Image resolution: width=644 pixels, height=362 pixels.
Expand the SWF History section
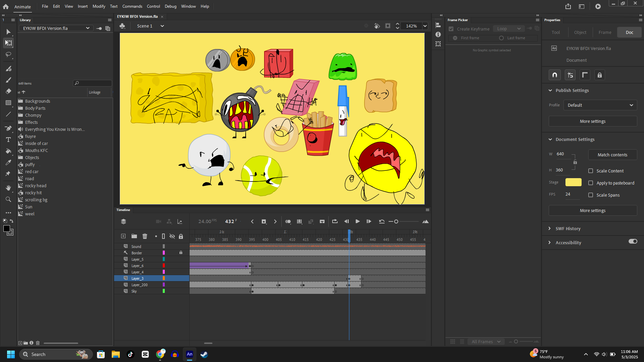pyautogui.click(x=549, y=228)
